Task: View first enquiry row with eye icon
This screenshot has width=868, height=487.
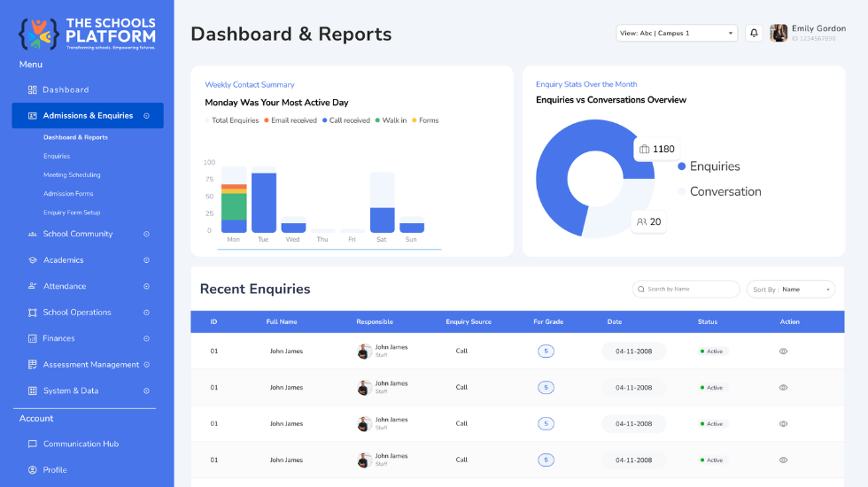Action: pyautogui.click(x=783, y=352)
